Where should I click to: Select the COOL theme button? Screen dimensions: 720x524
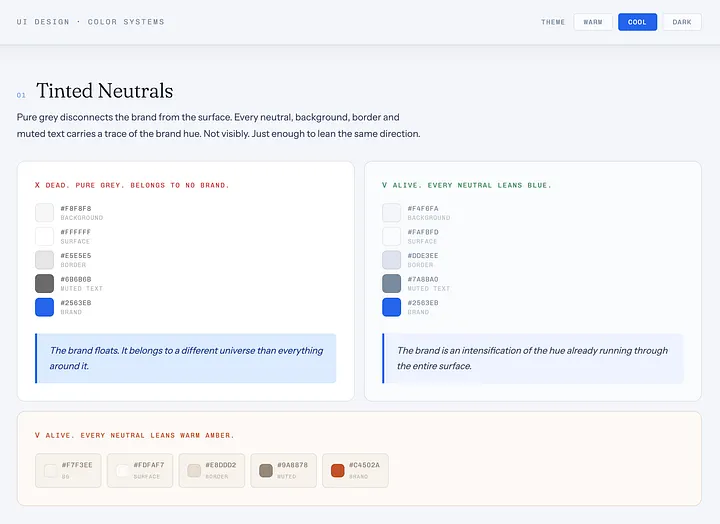point(637,22)
